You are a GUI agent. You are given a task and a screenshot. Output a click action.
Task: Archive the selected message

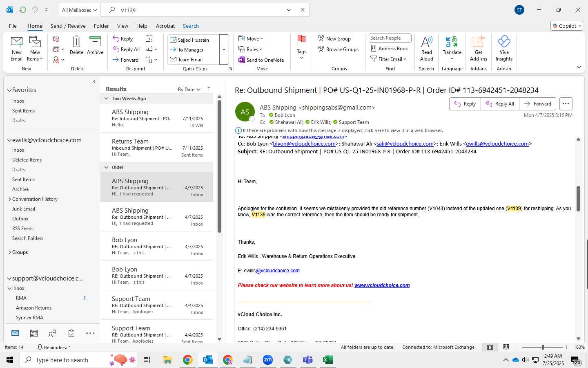coord(95,45)
